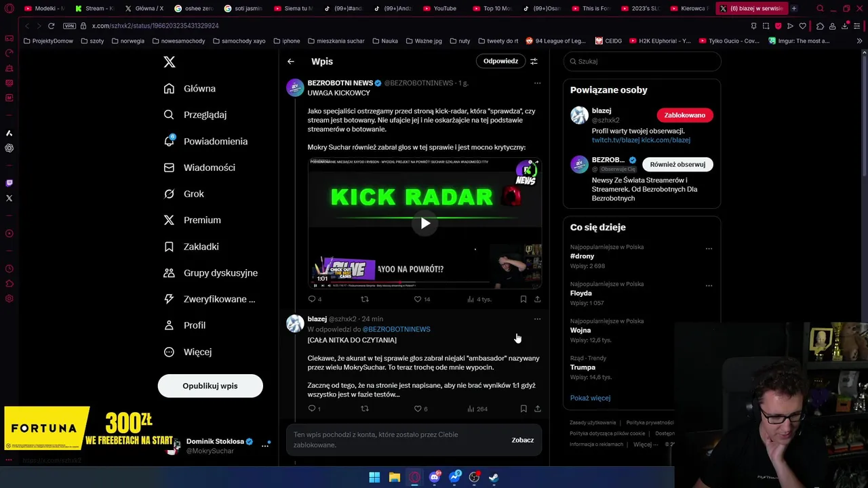View stats of BEZROBOTNI NEWS post

coord(479,299)
